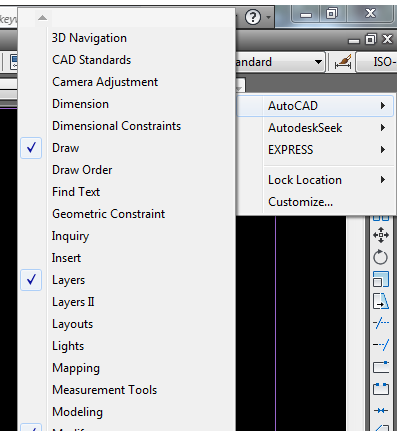This screenshot has height=431, width=399.
Task: Uncheck the Layers toolbar checkmark
Action: (31, 280)
